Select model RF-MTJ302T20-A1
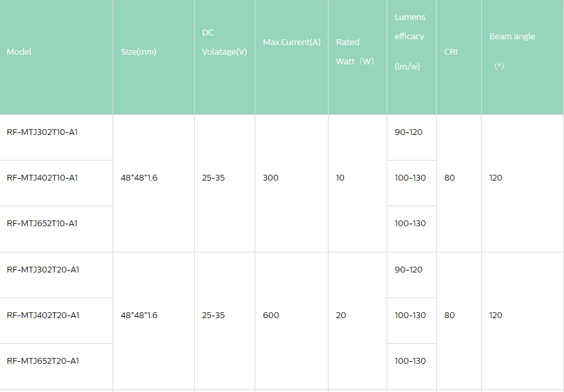564x392 pixels. (x=42, y=269)
